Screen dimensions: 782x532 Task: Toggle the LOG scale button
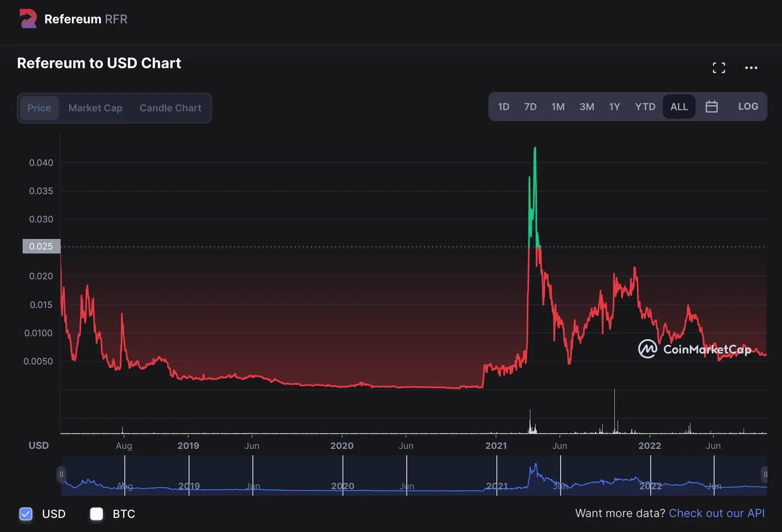tap(748, 106)
